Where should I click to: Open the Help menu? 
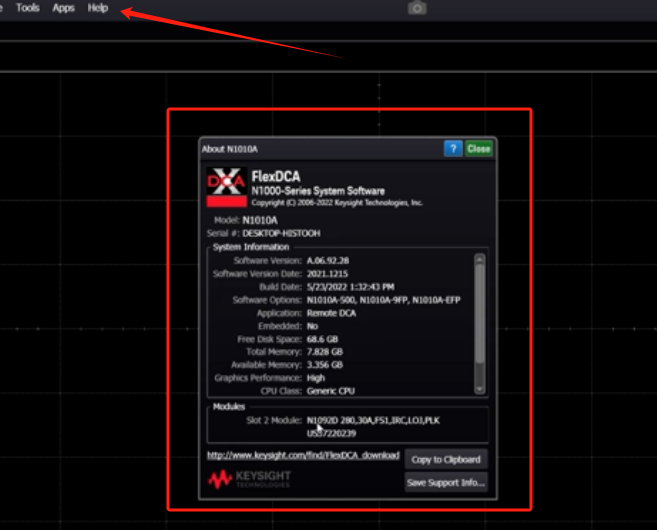coord(97,7)
